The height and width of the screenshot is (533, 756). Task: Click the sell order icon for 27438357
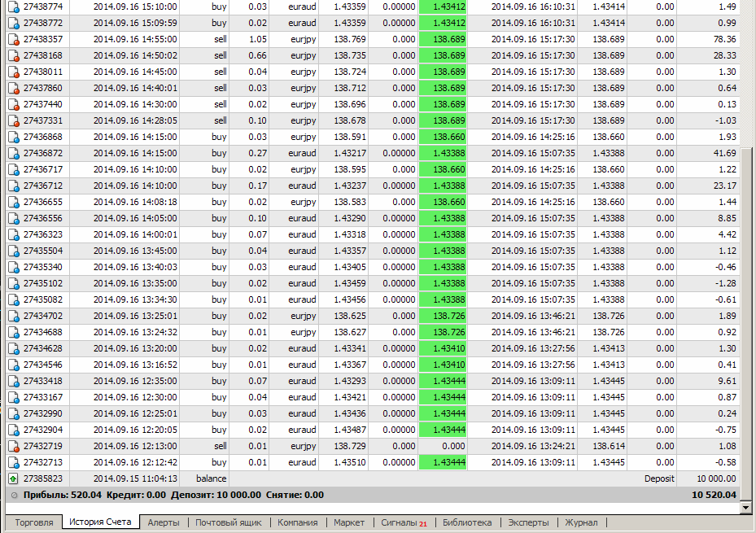14,40
